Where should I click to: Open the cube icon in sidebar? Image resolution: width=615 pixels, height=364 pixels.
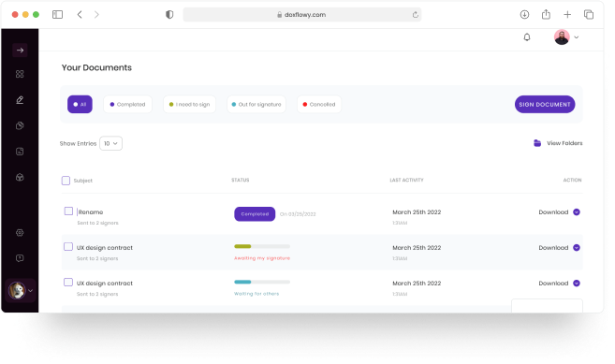tap(20, 177)
